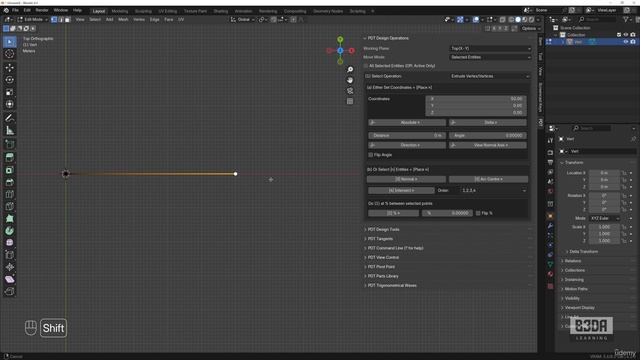Select the Smooth tool
This screenshot has width=640, height=360.
pyautogui.click(x=9, y=243)
